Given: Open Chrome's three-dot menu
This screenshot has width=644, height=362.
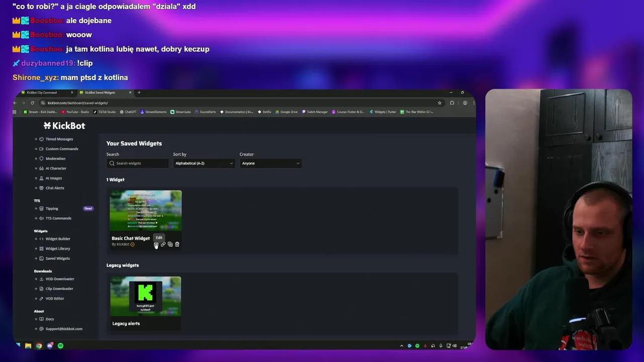Looking at the screenshot, I should [473, 103].
